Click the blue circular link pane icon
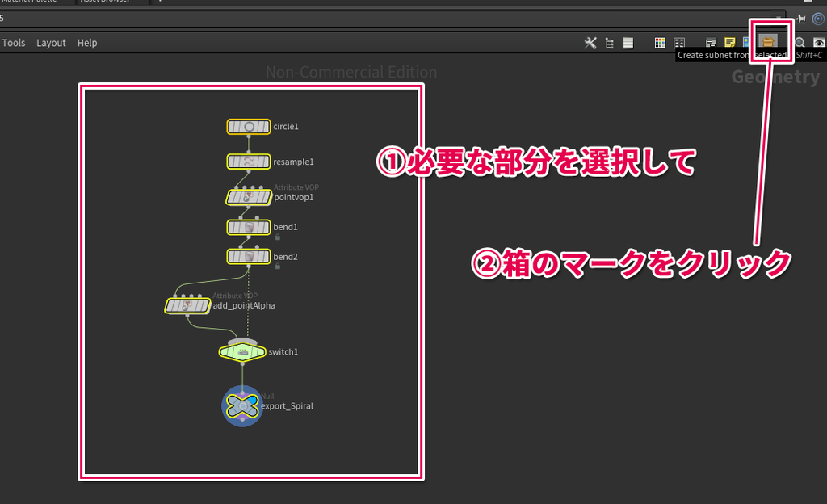 click(x=818, y=19)
